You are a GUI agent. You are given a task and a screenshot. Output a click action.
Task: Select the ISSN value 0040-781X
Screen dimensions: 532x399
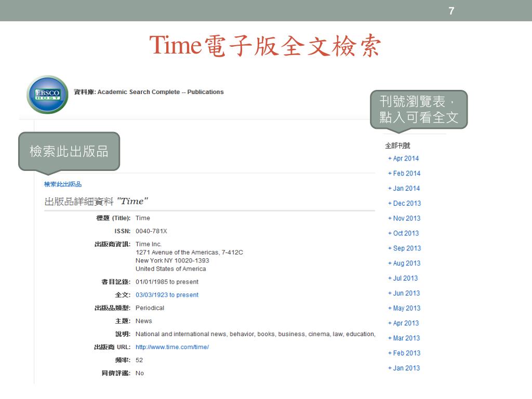point(151,231)
